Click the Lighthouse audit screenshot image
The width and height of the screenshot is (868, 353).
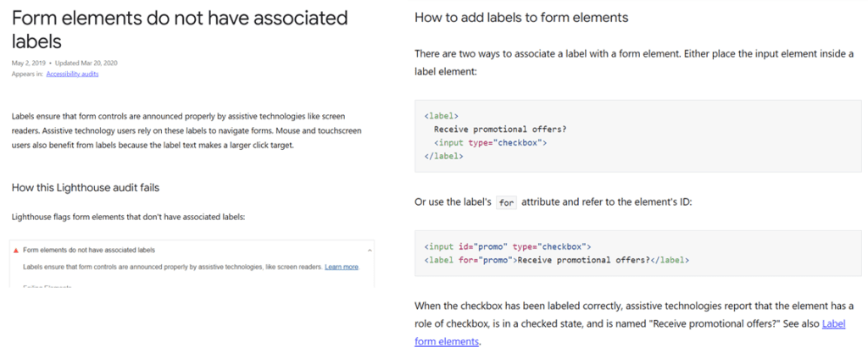coord(192,263)
